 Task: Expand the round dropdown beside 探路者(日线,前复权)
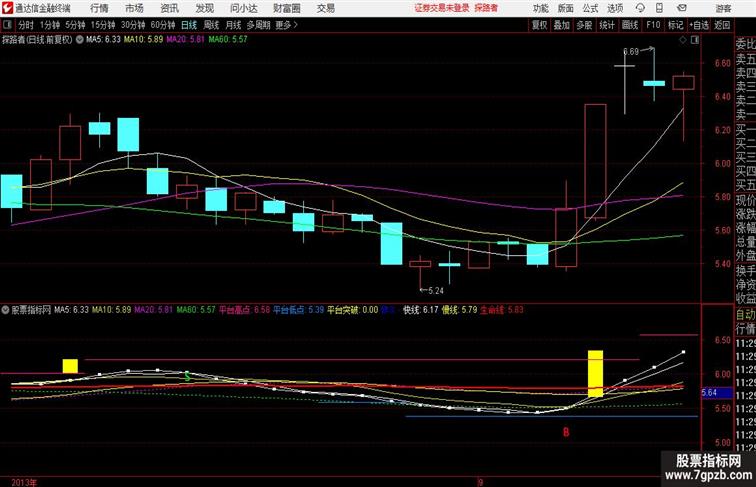80,40
